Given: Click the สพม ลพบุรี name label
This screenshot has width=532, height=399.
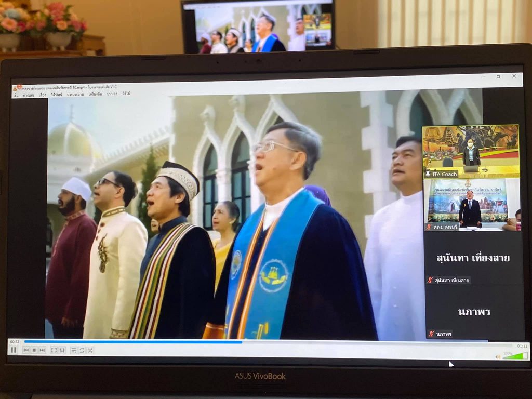Looking at the screenshot, I should 446,227.
